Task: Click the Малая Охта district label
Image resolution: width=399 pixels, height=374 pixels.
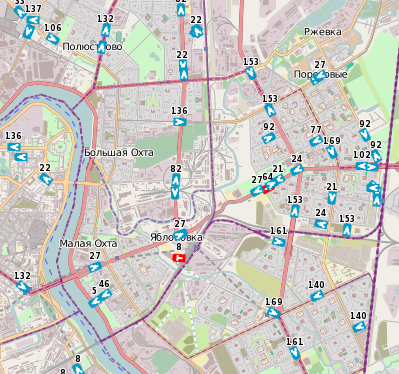Action: [88, 243]
